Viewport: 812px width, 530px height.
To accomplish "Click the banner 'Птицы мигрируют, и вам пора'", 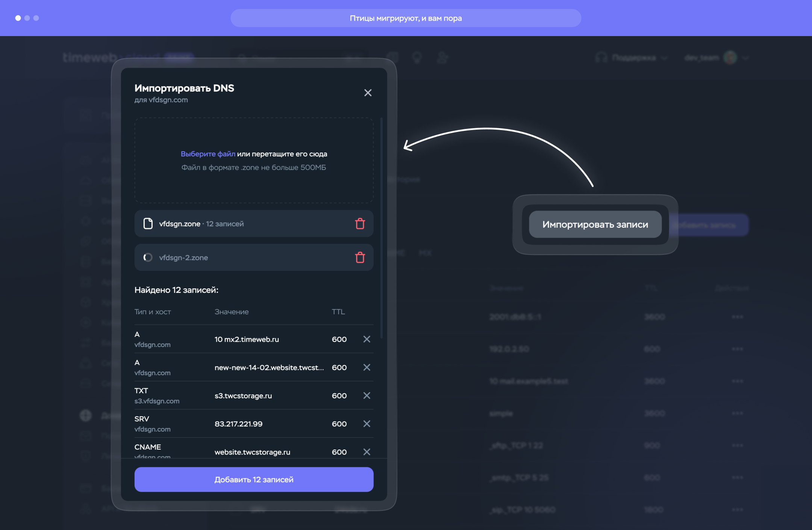I will coord(406,18).
